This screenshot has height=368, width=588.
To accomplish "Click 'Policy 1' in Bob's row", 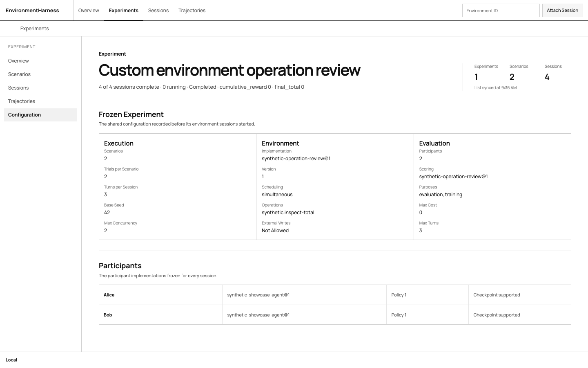I will point(399,315).
